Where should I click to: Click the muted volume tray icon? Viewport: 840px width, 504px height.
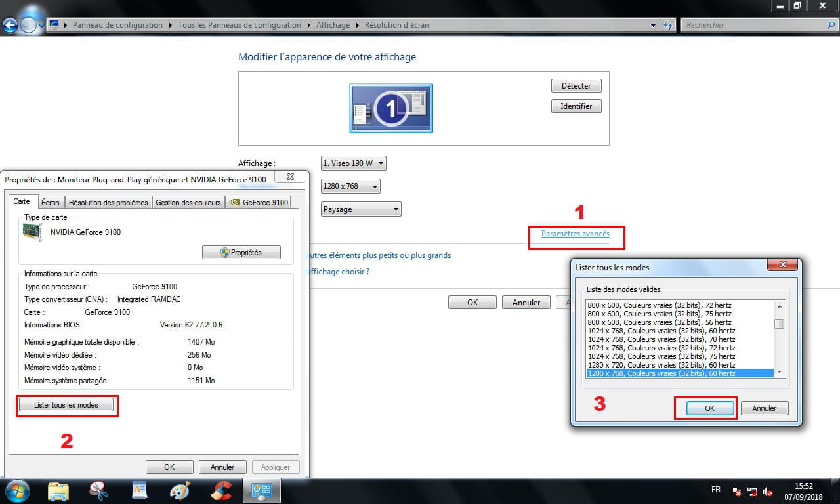click(768, 492)
